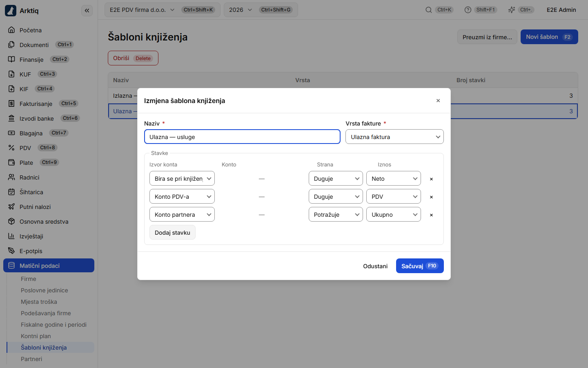588x368 pixels.
Task: Open Izvodi banke in sidebar
Action: (x=49, y=118)
